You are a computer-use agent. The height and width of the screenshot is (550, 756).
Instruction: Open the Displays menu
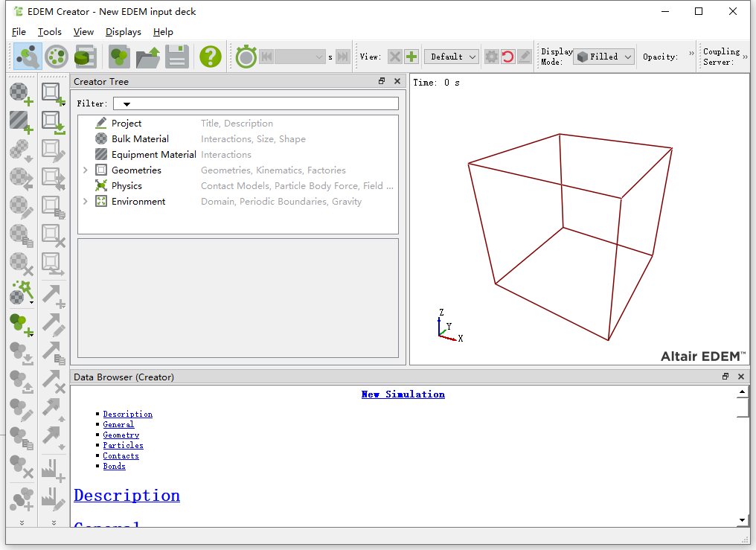click(x=124, y=32)
